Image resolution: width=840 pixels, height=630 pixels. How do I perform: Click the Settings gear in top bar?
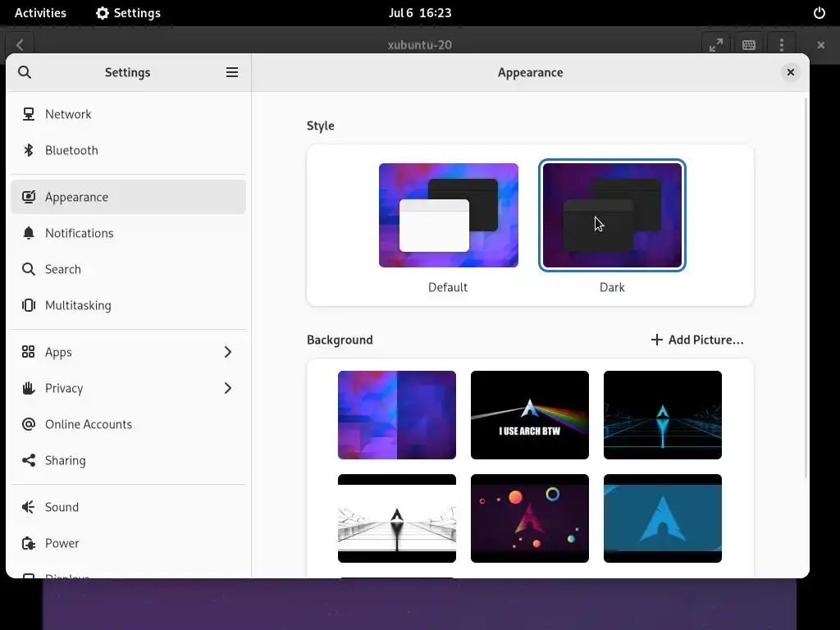(x=102, y=13)
